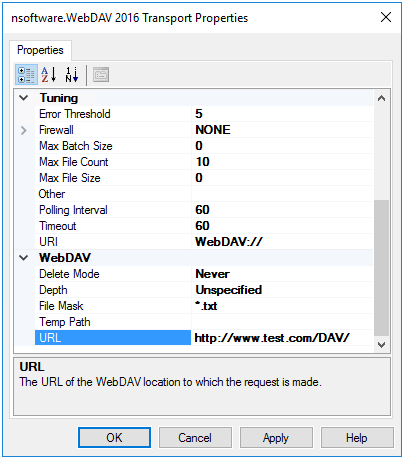Close the Transport Properties dialog
This screenshot has height=459, width=404.
point(386,17)
